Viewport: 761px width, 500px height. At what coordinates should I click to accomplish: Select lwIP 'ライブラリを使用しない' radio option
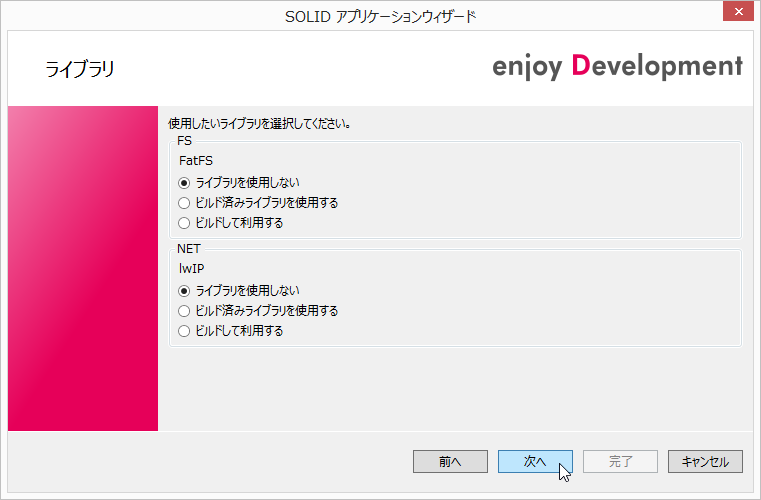point(184,291)
